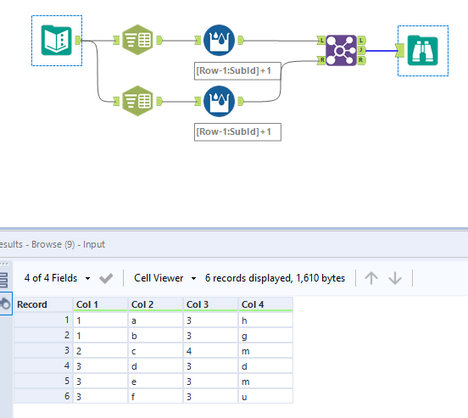
Task: Select Col 3 cell containing '4'
Action: pyautogui.click(x=210, y=351)
